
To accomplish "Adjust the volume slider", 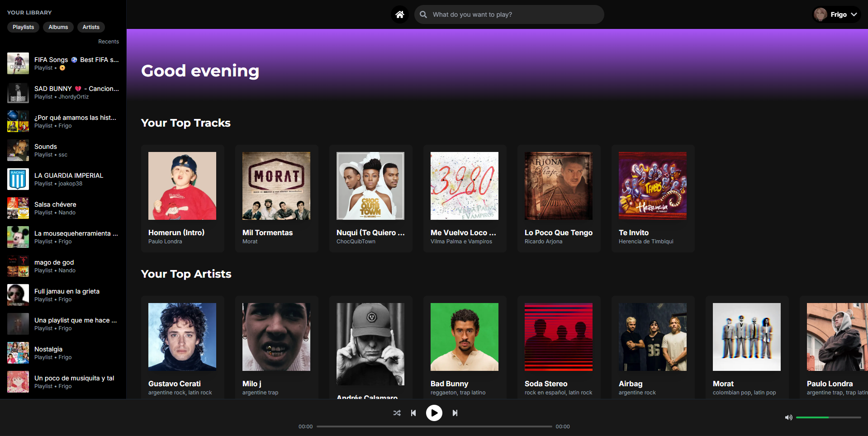I will click(829, 417).
